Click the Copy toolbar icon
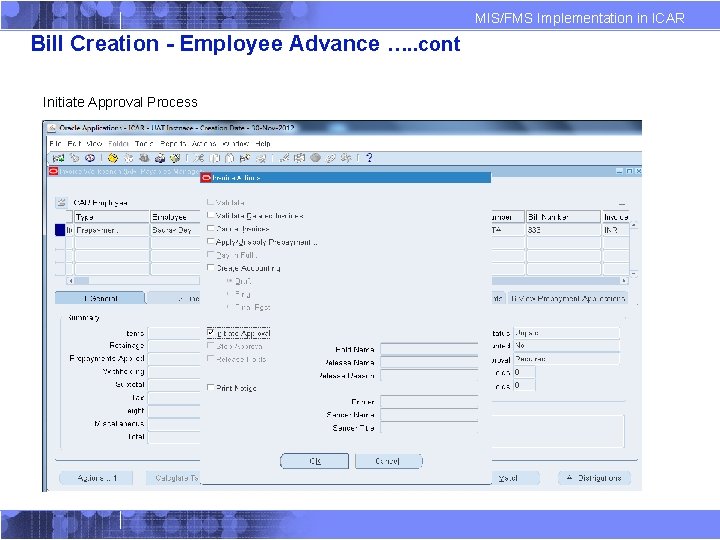This screenshot has width=720, height=540. pyautogui.click(x=214, y=158)
